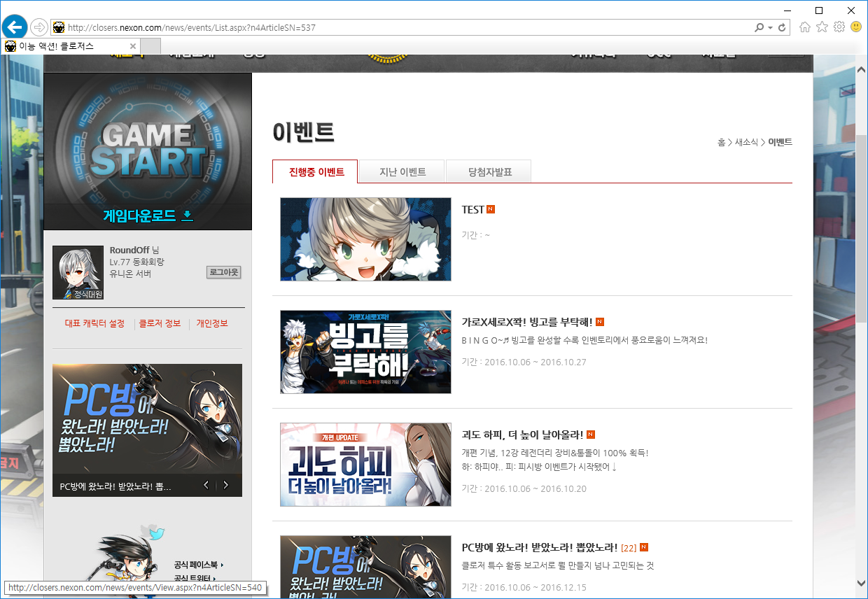Show previous sidebar banner with left arrow
This screenshot has width=868, height=599.
click(x=206, y=485)
